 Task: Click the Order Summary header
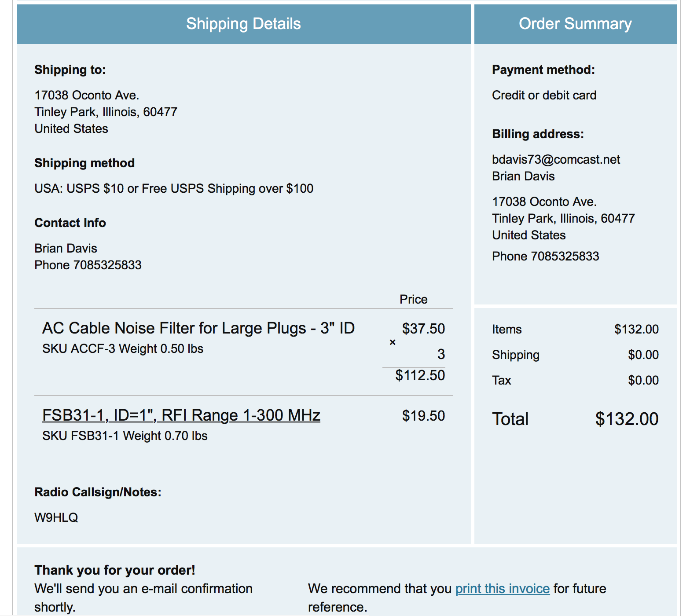(x=575, y=24)
